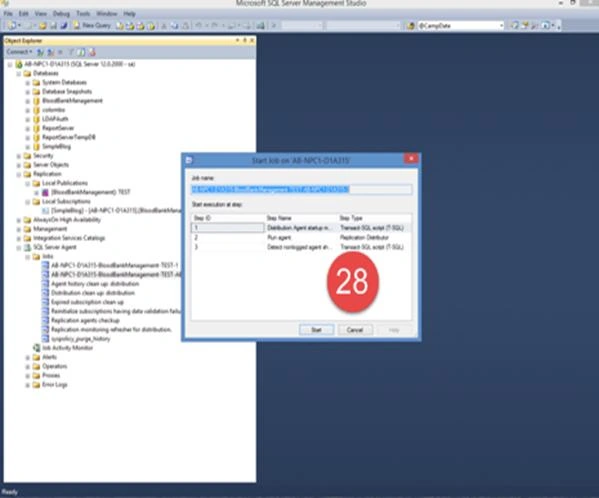Click the Activity Monitor icon in main toolbar

pos(261,26)
